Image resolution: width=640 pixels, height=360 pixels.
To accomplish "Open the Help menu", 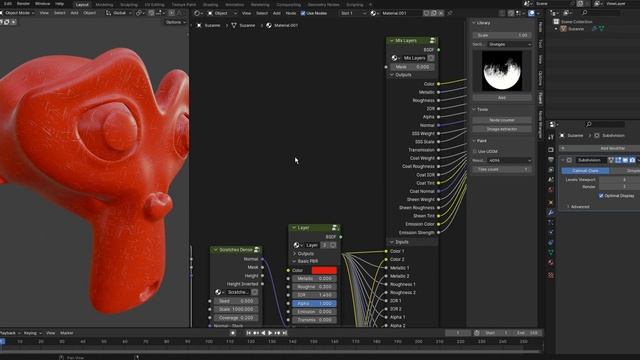I will click(x=60, y=4).
